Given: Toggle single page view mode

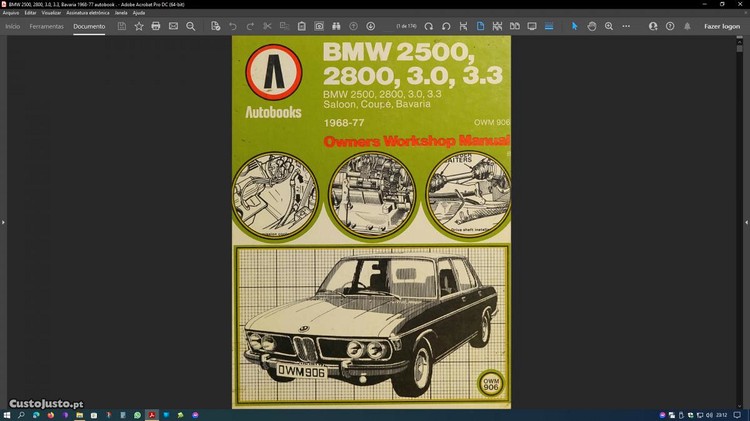Looking at the screenshot, I should (x=480, y=26).
